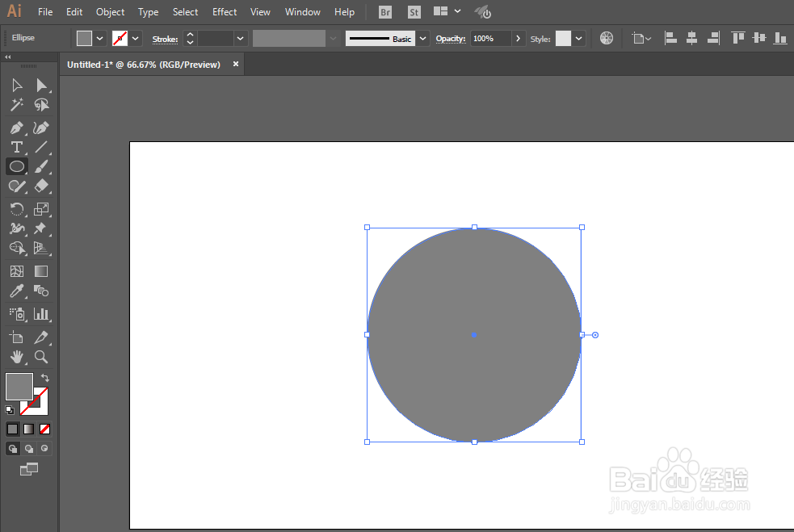Open the Window menu

pyautogui.click(x=302, y=11)
